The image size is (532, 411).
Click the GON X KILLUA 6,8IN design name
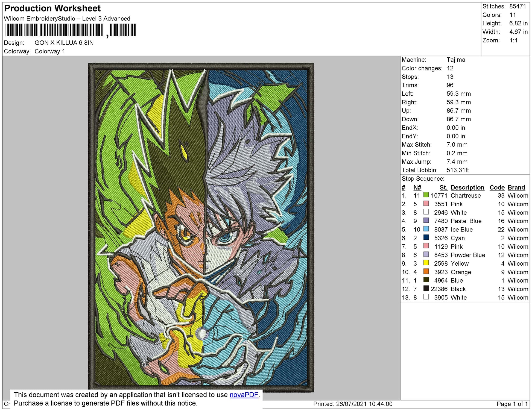[x=64, y=43]
